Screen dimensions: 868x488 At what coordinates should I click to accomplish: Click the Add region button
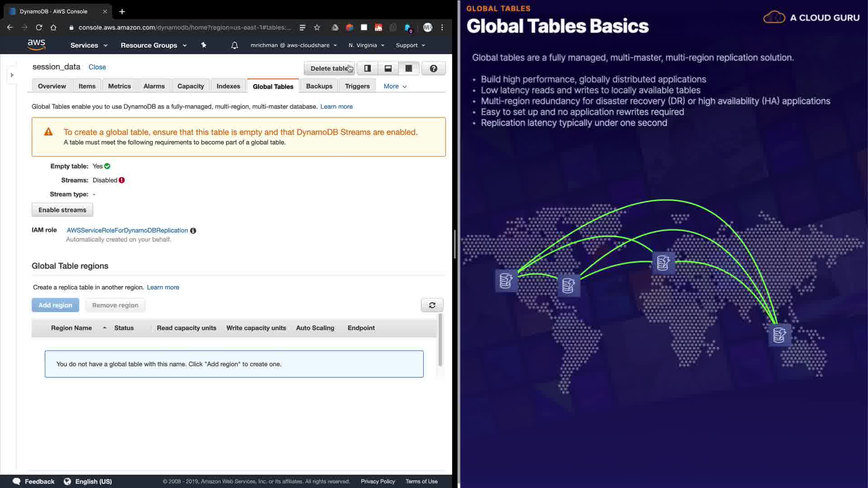[x=55, y=305]
